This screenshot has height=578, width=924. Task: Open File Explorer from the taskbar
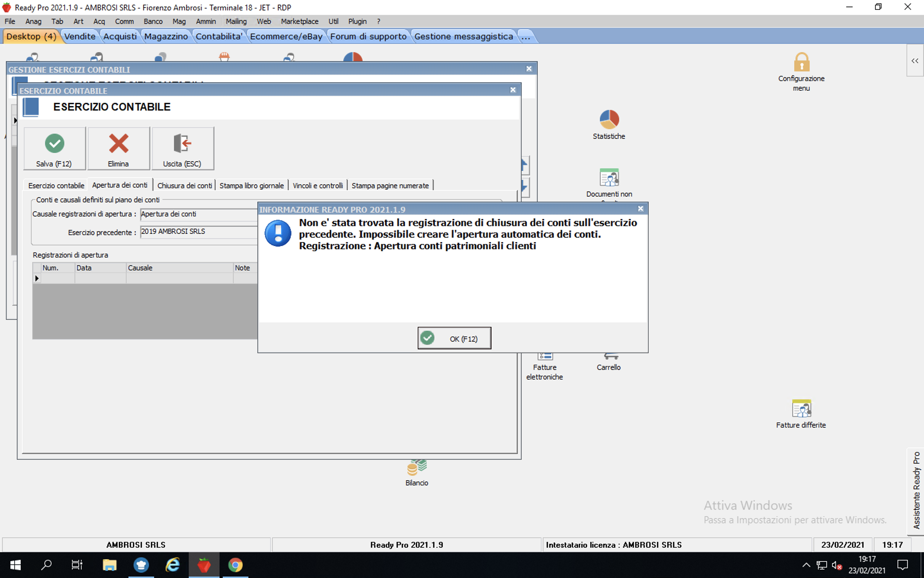(x=109, y=565)
